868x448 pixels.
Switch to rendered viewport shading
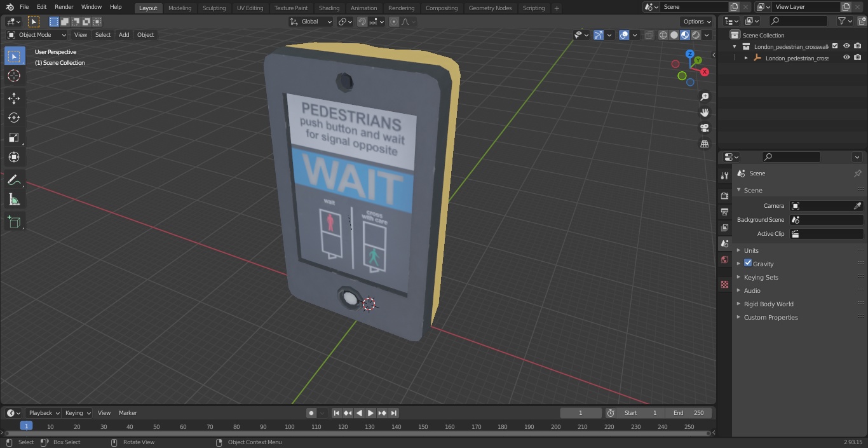click(696, 36)
